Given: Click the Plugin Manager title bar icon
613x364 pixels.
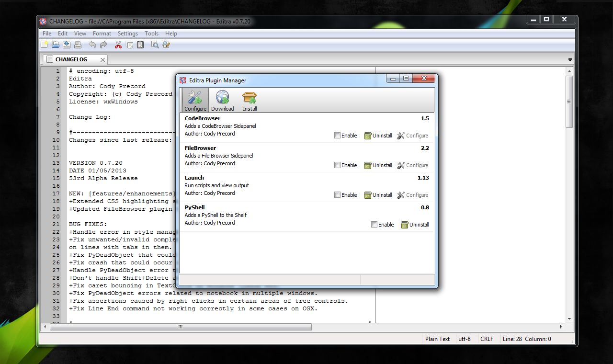Looking at the screenshot, I should (x=182, y=80).
